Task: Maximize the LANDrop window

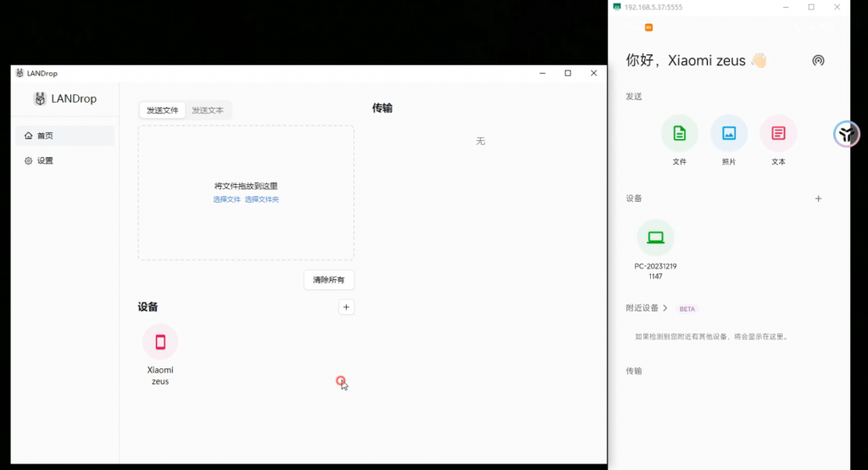Action: (568, 74)
